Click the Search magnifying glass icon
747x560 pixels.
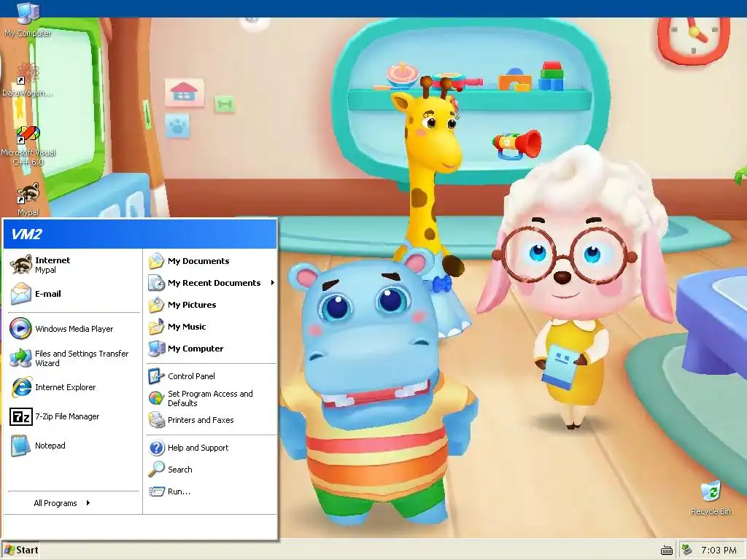[156, 470]
